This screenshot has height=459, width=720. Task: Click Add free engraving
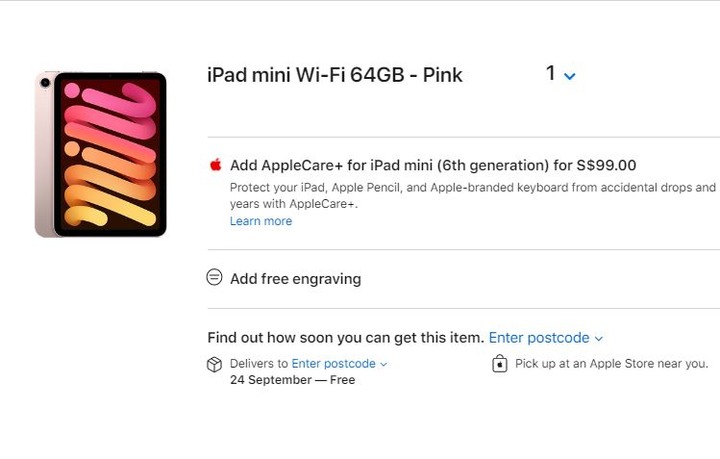coord(296,279)
